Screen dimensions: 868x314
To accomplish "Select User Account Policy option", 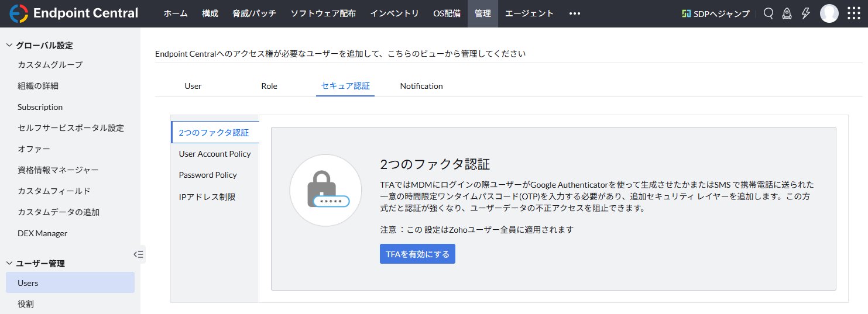I will (x=215, y=154).
